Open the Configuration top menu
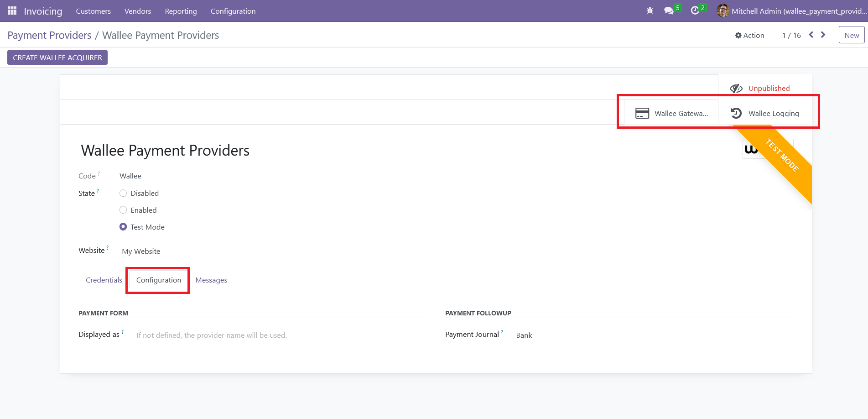This screenshot has height=419, width=868. [233, 11]
